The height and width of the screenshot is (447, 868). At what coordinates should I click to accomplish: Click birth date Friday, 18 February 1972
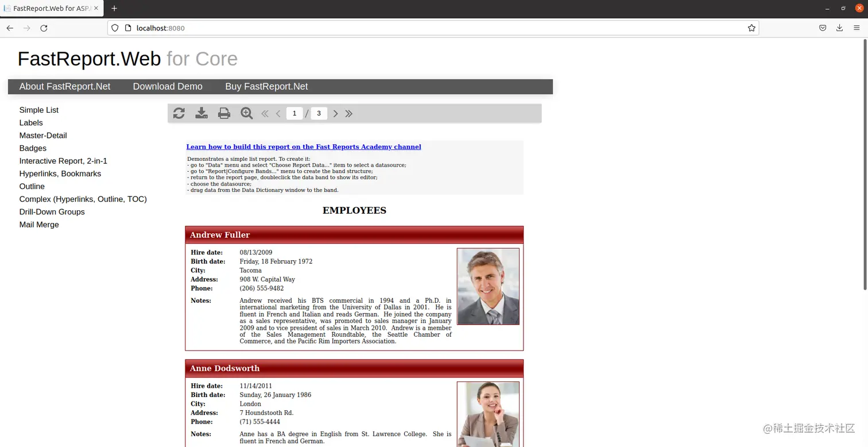[x=276, y=261]
